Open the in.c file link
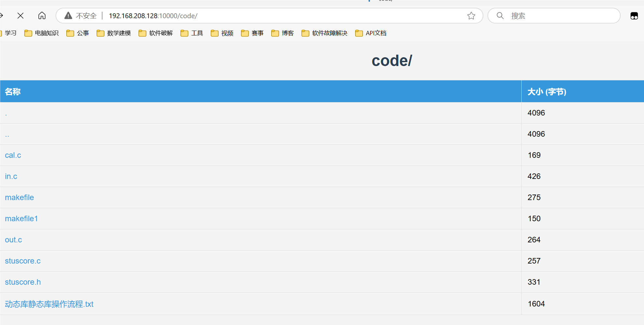644x325 pixels. 11,176
